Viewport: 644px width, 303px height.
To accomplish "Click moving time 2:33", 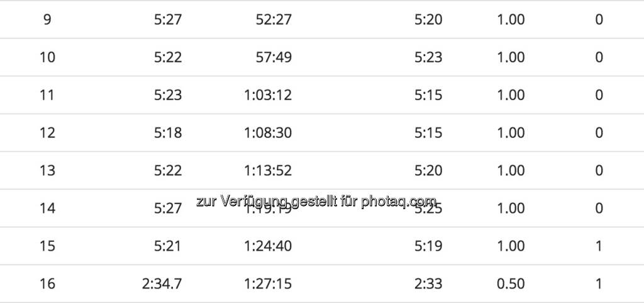I will (428, 283).
